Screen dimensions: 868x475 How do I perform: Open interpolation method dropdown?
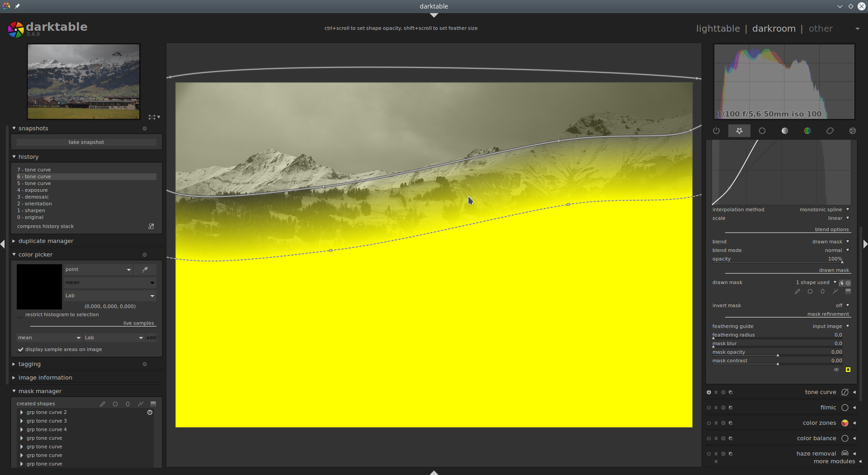tap(824, 210)
